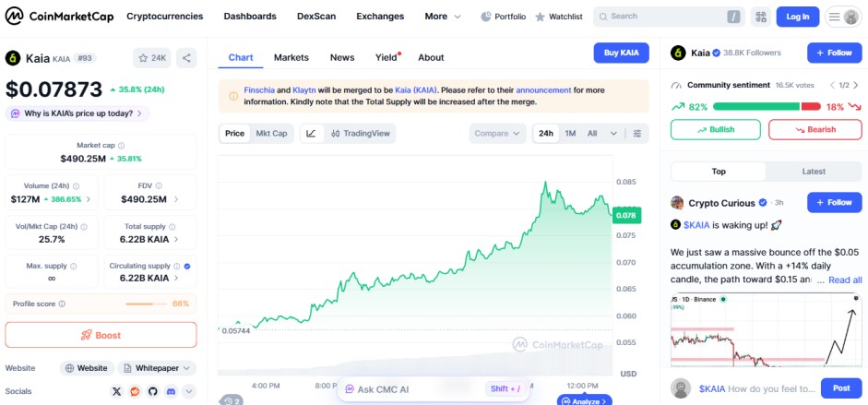The image size is (868, 405).
Task: Set chart range to All
Action: pyautogui.click(x=592, y=134)
